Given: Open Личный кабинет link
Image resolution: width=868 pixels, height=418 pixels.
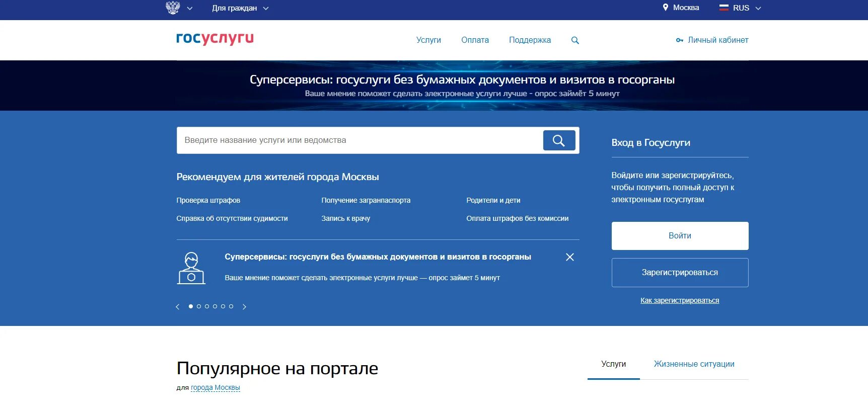Looking at the screenshot, I should pyautogui.click(x=718, y=40).
